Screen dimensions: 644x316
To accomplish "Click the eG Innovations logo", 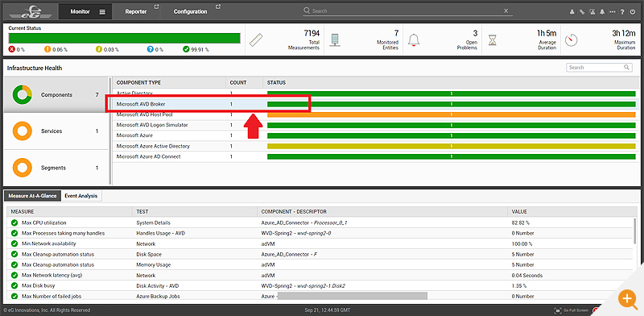I will click(x=30, y=11).
